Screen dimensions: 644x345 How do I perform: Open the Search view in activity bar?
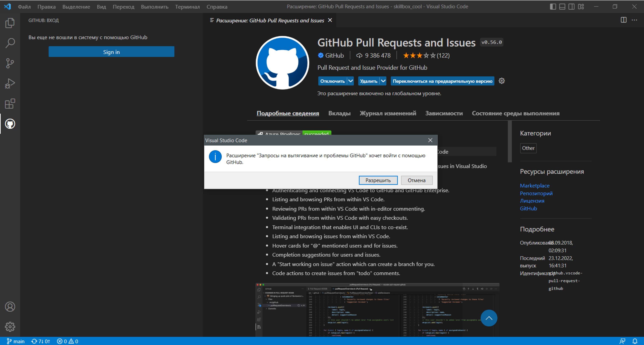[x=10, y=43]
